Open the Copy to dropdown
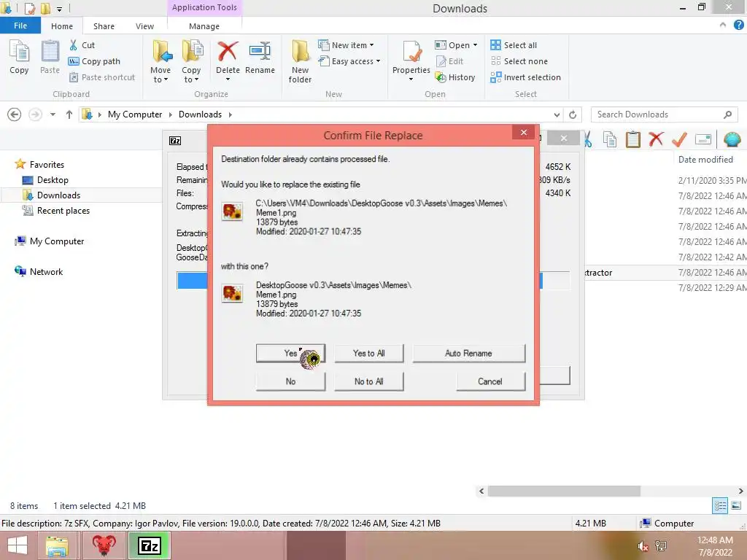The height and width of the screenshot is (560, 747). coord(191,61)
